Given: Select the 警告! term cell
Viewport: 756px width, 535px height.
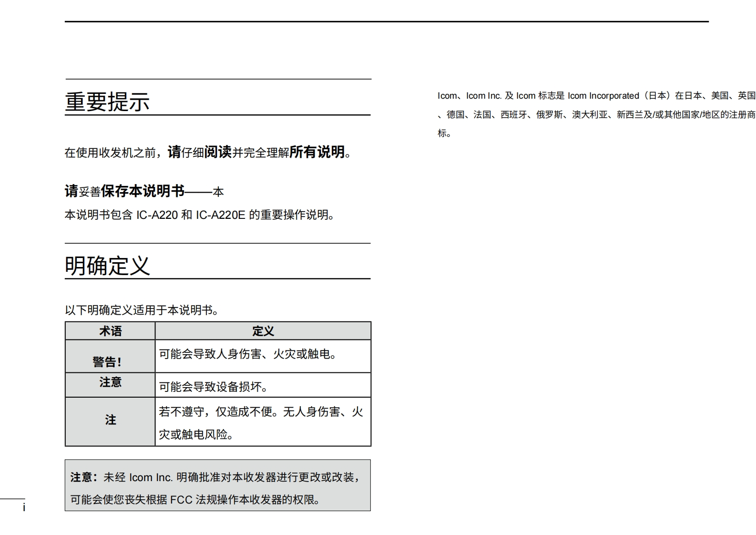Looking at the screenshot, I should pos(107,362).
